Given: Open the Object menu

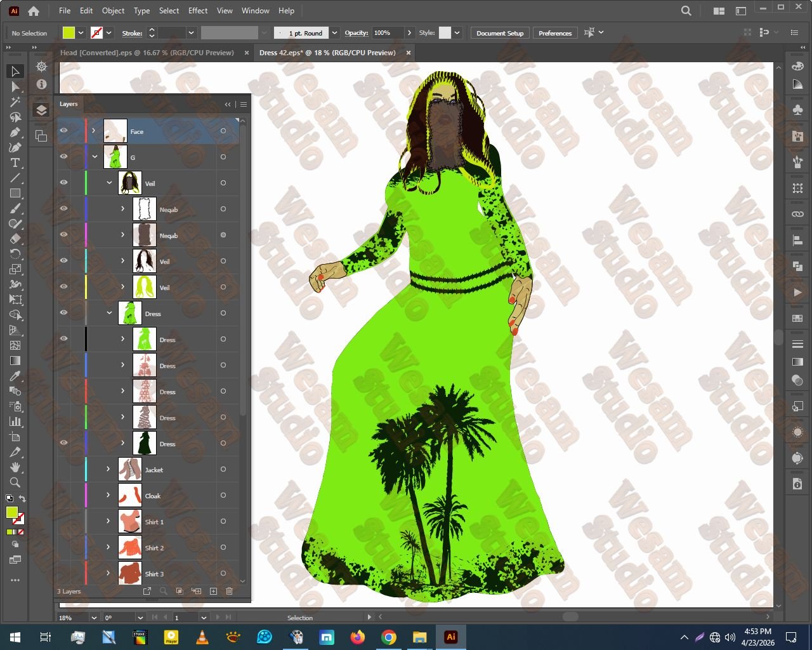Looking at the screenshot, I should click(113, 11).
